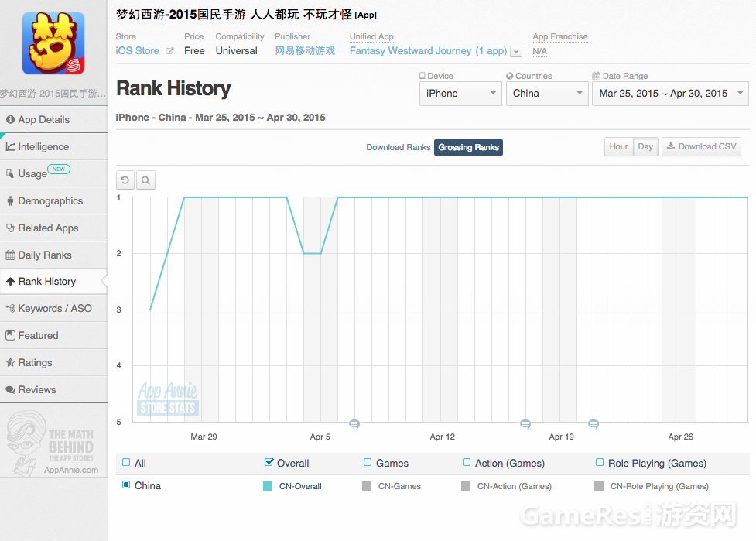Image resolution: width=756 pixels, height=541 pixels.
Task: Click external link icon beside iOS Store
Action: pyautogui.click(x=169, y=50)
